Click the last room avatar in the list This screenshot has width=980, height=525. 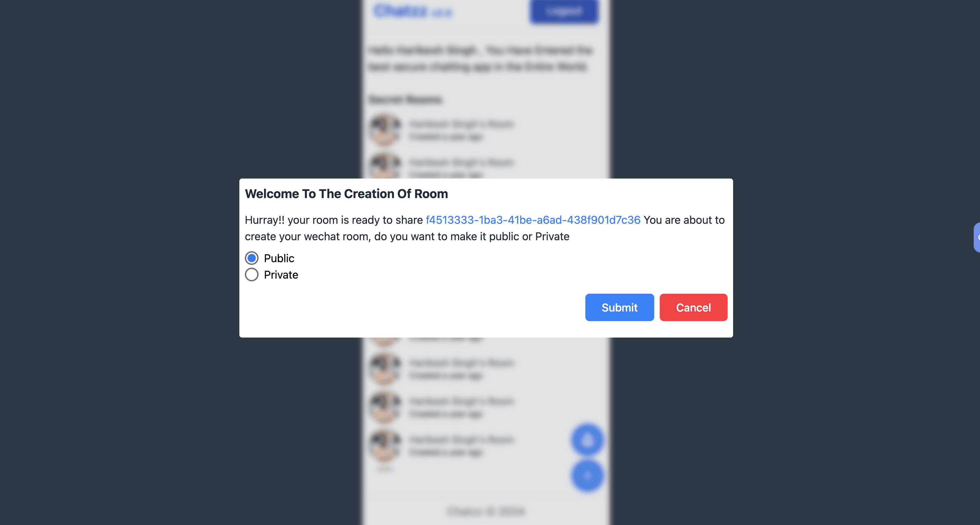pos(385,445)
